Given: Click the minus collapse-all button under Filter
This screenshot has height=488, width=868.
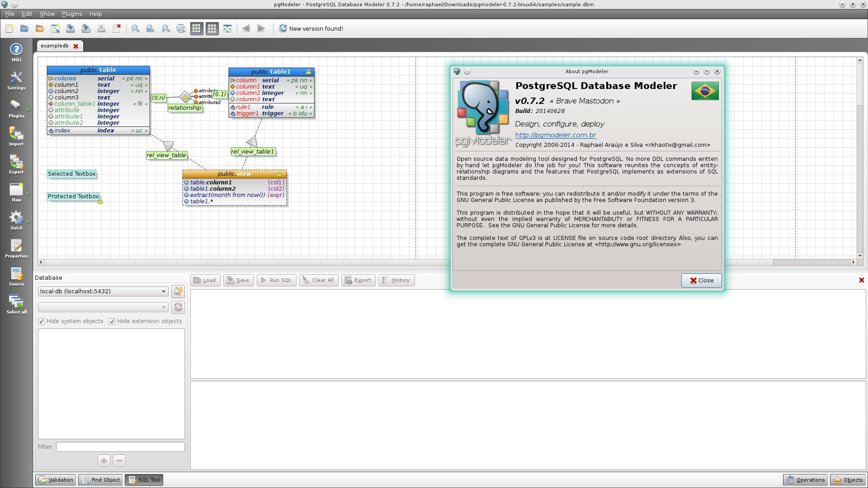Looking at the screenshot, I should [119, 460].
